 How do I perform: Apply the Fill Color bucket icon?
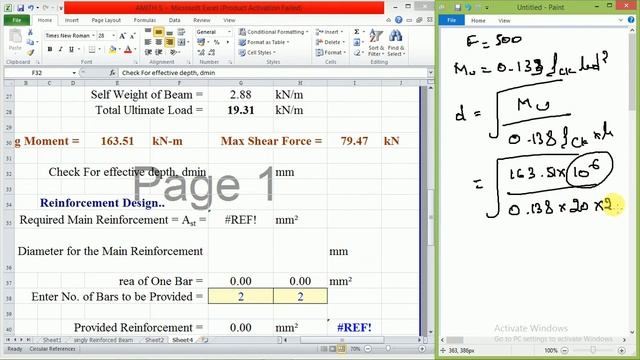point(112,50)
